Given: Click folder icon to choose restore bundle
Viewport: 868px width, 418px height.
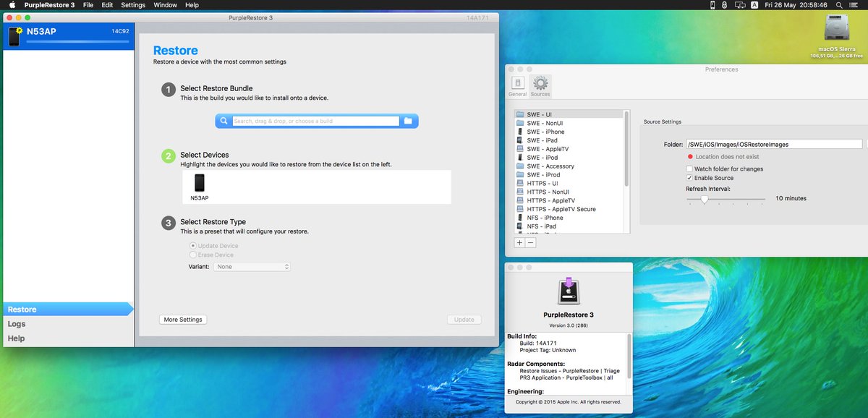Looking at the screenshot, I should pyautogui.click(x=408, y=121).
